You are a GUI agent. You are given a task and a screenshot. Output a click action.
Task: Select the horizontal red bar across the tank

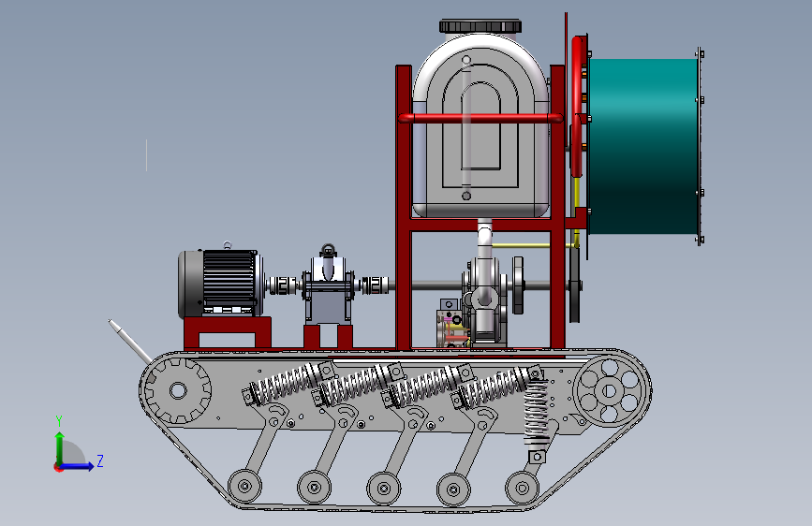tap(480, 118)
